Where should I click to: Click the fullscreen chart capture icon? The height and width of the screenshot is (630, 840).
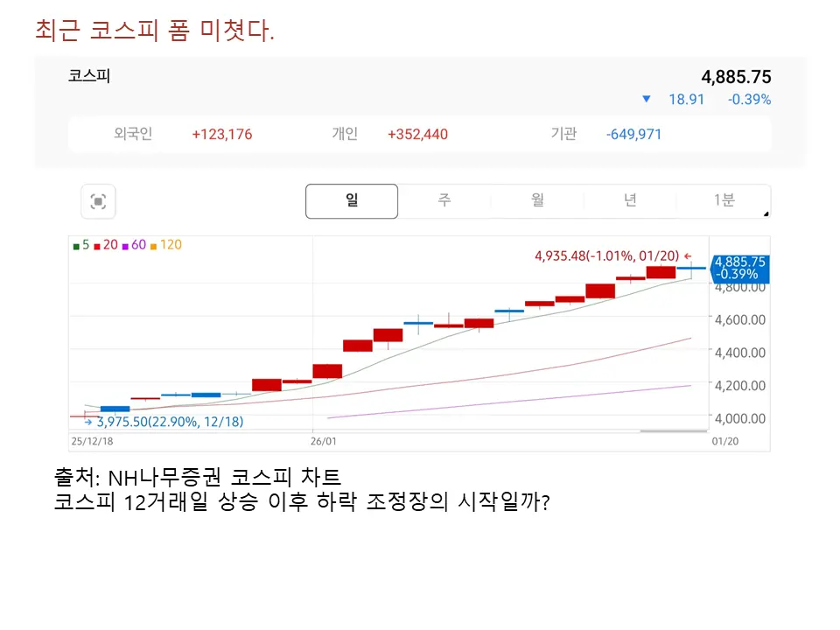coord(98,202)
